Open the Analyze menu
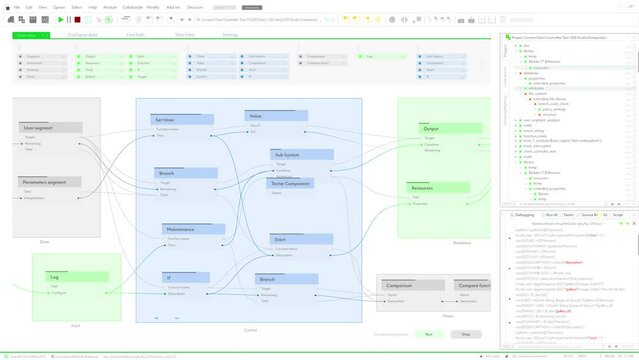This screenshot has height=360, width=639. [110, 7]
